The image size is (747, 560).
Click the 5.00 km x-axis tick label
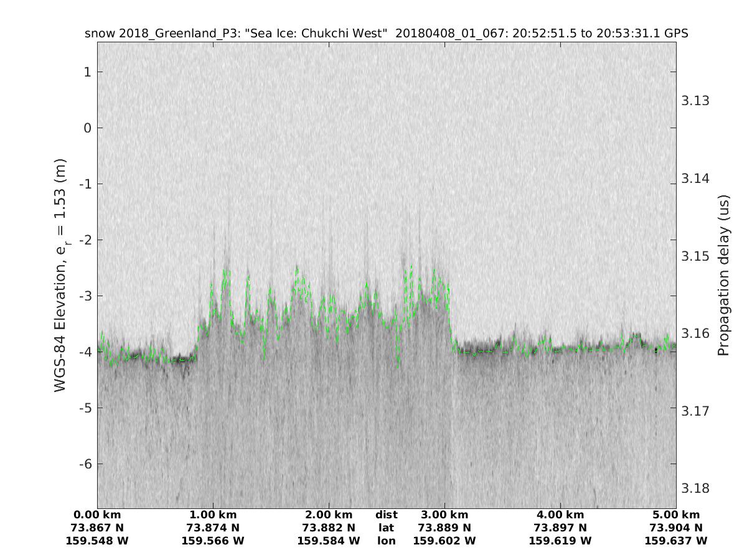click(x=676, y=515)
